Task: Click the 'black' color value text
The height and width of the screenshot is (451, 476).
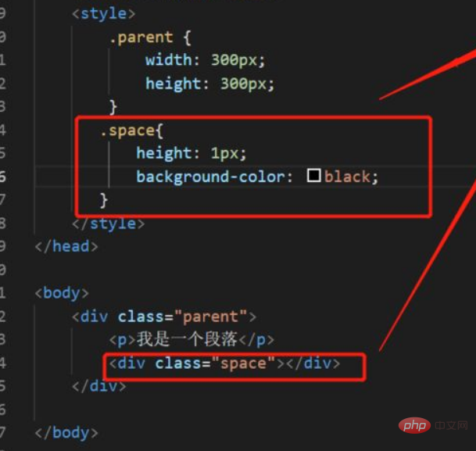Action: (347, 177)
